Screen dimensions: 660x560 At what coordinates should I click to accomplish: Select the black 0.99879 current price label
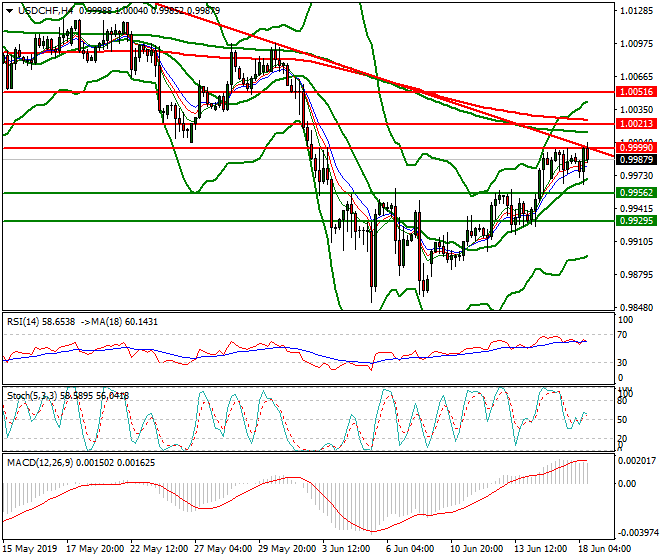pos(636,160)
